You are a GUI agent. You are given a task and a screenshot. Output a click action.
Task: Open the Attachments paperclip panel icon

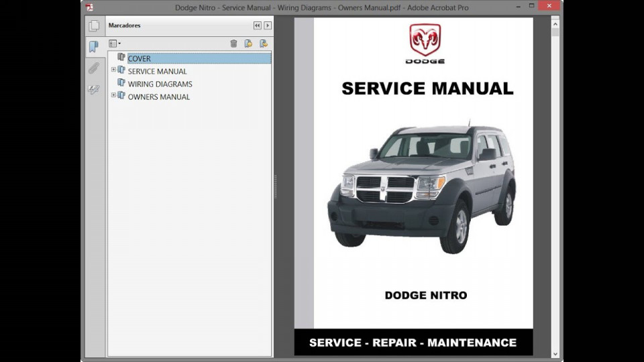(x=94, y=68)
